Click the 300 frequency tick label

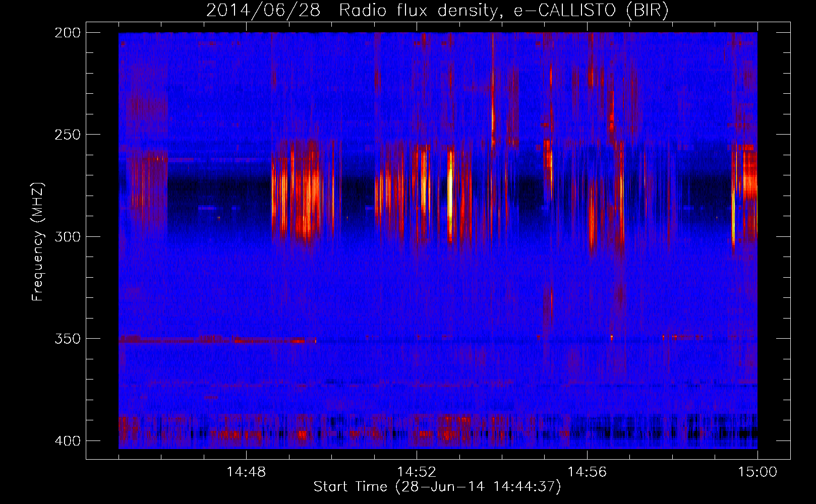coord(68,237)
